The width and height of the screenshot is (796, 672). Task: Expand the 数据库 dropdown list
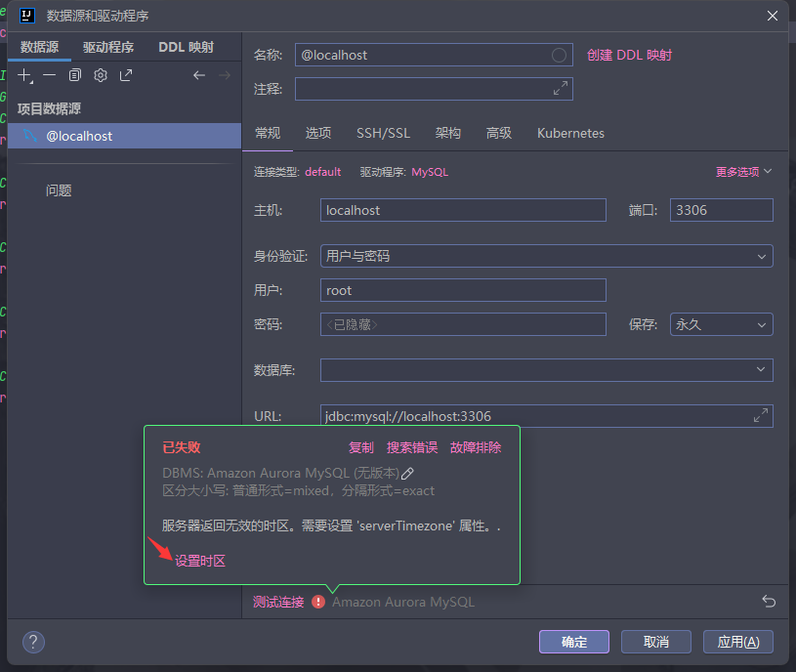point(761,370)
